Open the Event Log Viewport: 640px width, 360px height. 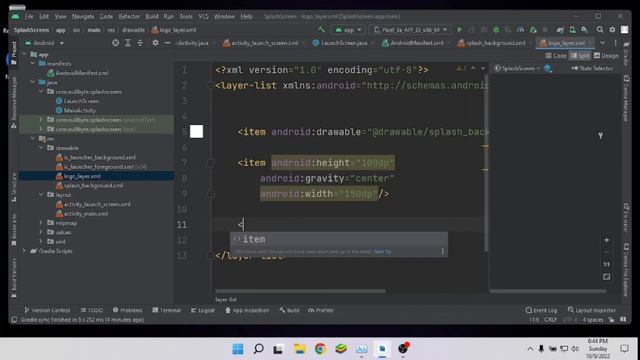[x=541, y=310]
